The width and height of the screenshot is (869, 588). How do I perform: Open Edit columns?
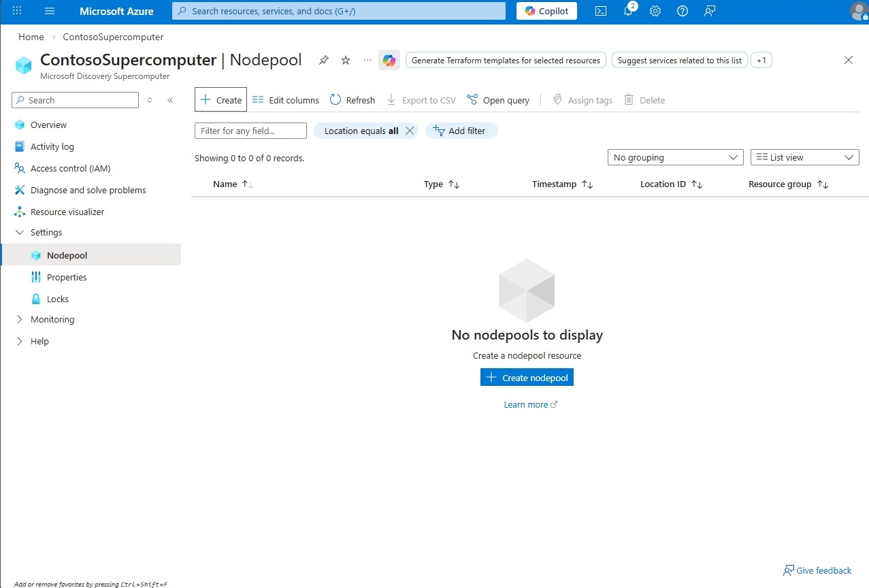coord(285,100)
